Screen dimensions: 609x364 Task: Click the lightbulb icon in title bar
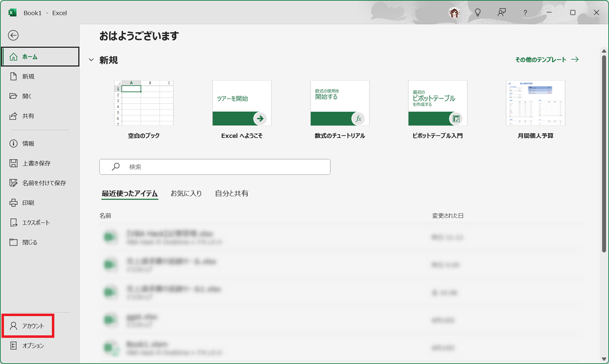pos(478,12)
